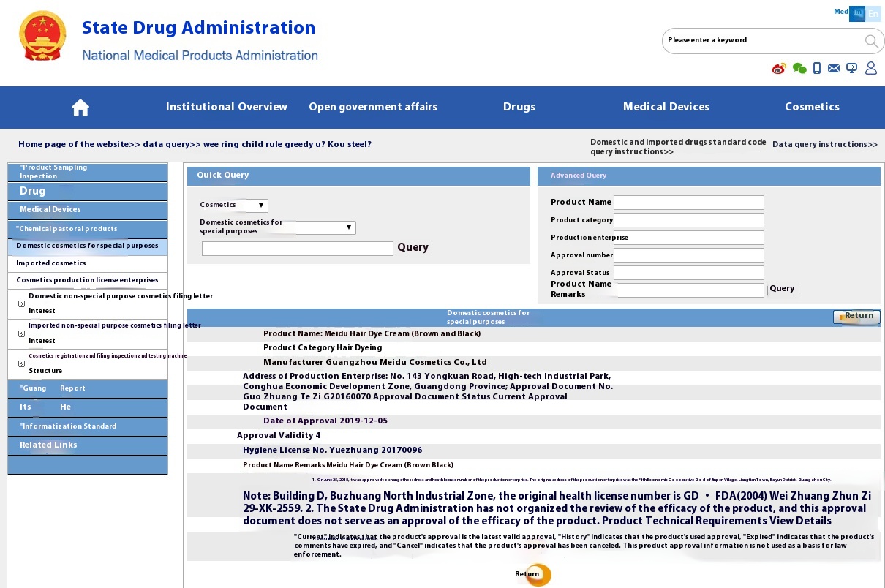The height and width of the screenshot is (588, 885).
Task: Click the Data query instructions link
Action: (824, 145)
